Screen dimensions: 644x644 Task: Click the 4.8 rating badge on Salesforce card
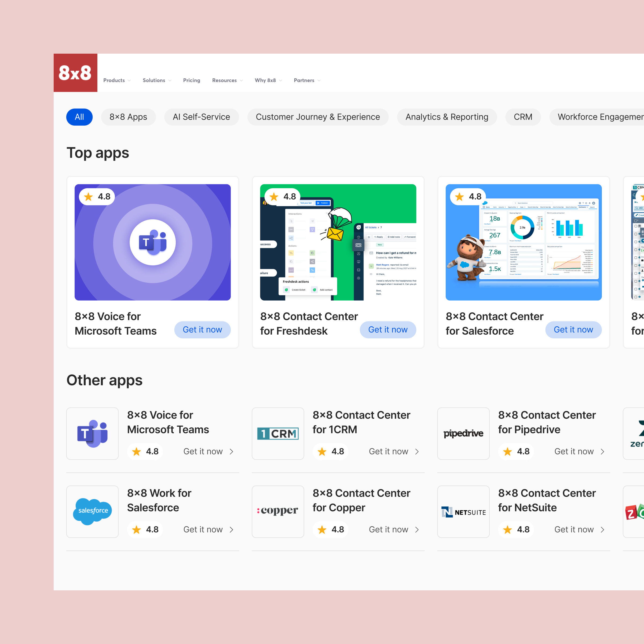[468, 197]
